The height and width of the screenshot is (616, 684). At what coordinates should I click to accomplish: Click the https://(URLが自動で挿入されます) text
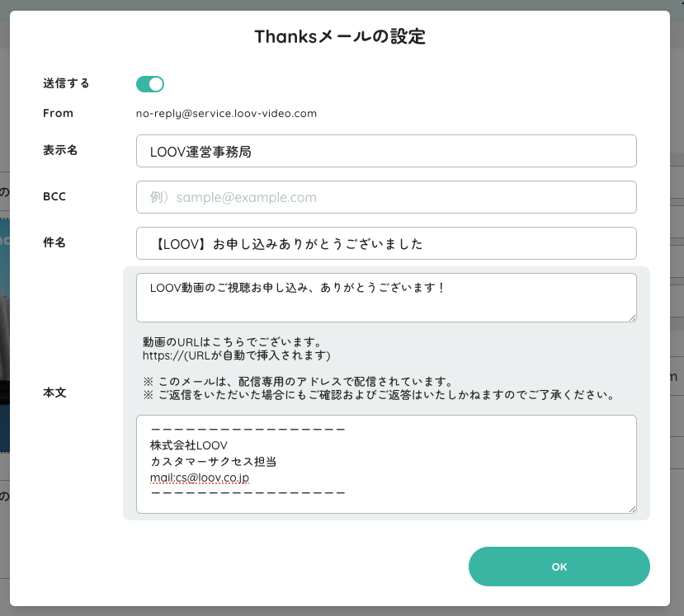pos(237,355)
